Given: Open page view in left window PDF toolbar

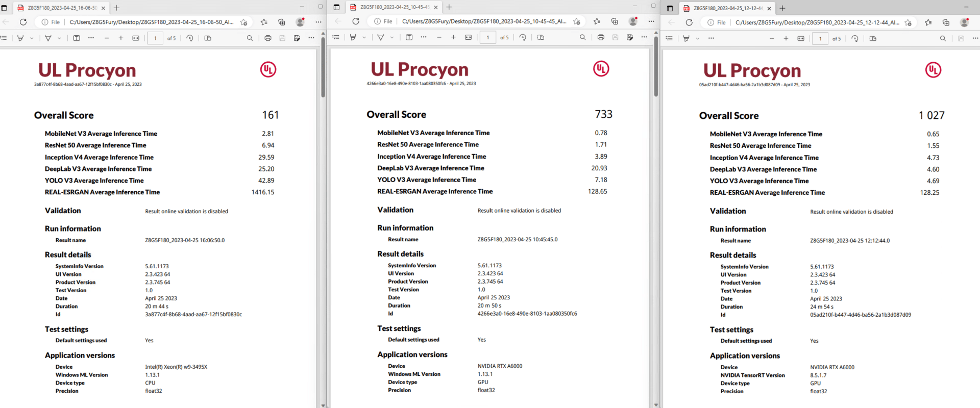Looking at the screenshot, I should click(208, 38).
